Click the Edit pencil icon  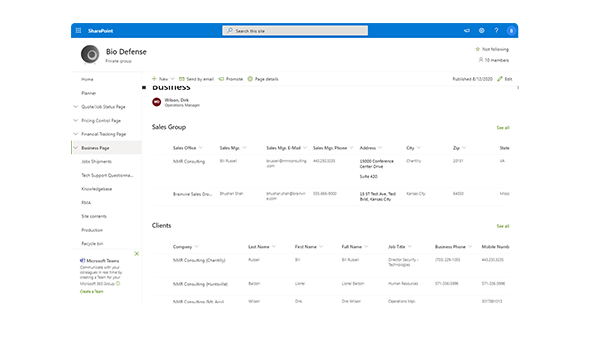click(x=500, y=79)
